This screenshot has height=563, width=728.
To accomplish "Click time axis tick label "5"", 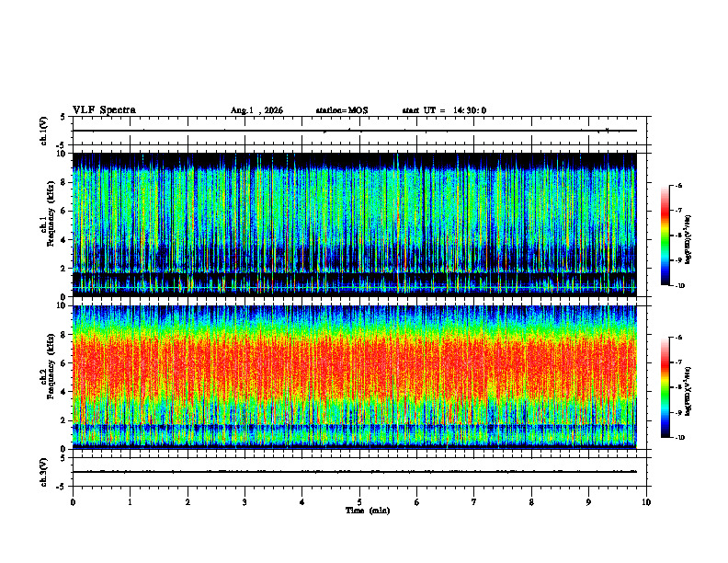I will pos(359,502).
